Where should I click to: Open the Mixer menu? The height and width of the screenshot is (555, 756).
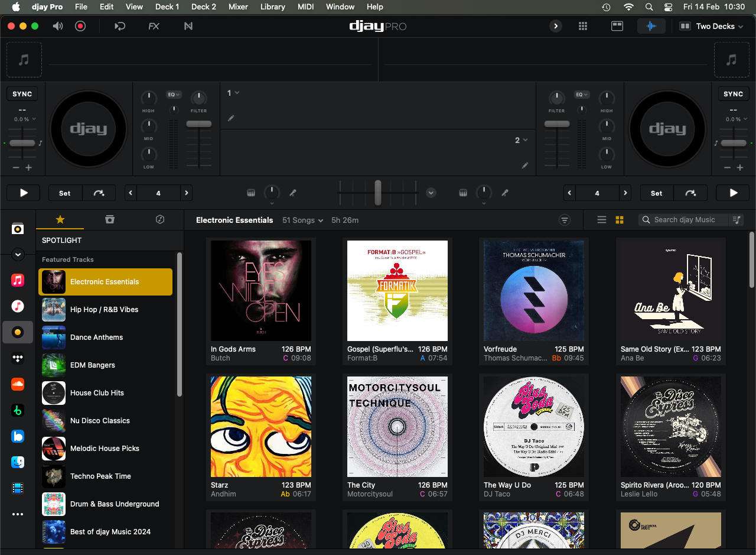238,7
